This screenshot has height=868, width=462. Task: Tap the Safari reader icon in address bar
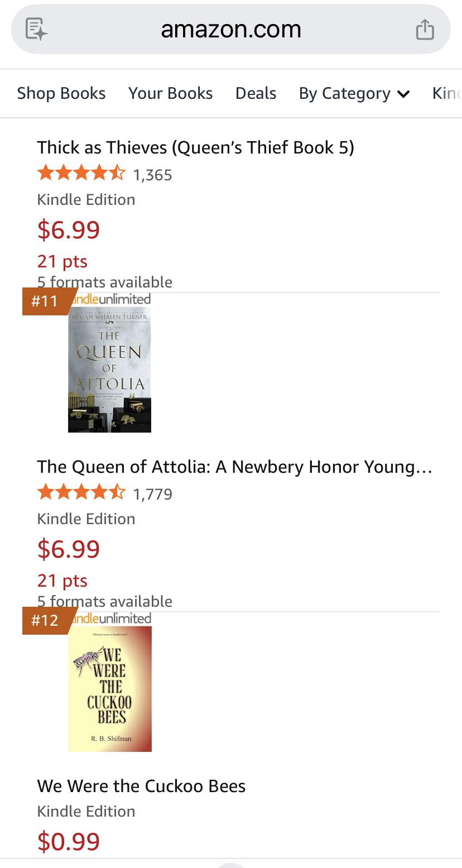coord(36,29)
